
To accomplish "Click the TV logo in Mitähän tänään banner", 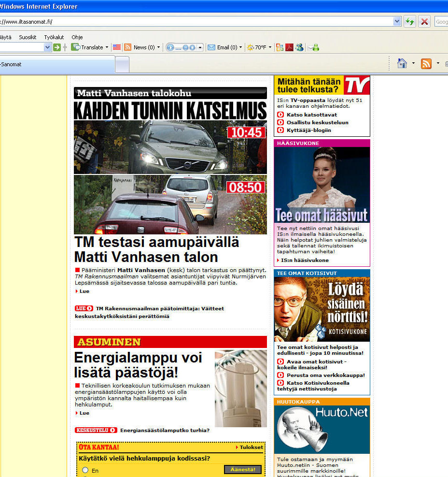I will pyautogui.click(x=357, y=85).
